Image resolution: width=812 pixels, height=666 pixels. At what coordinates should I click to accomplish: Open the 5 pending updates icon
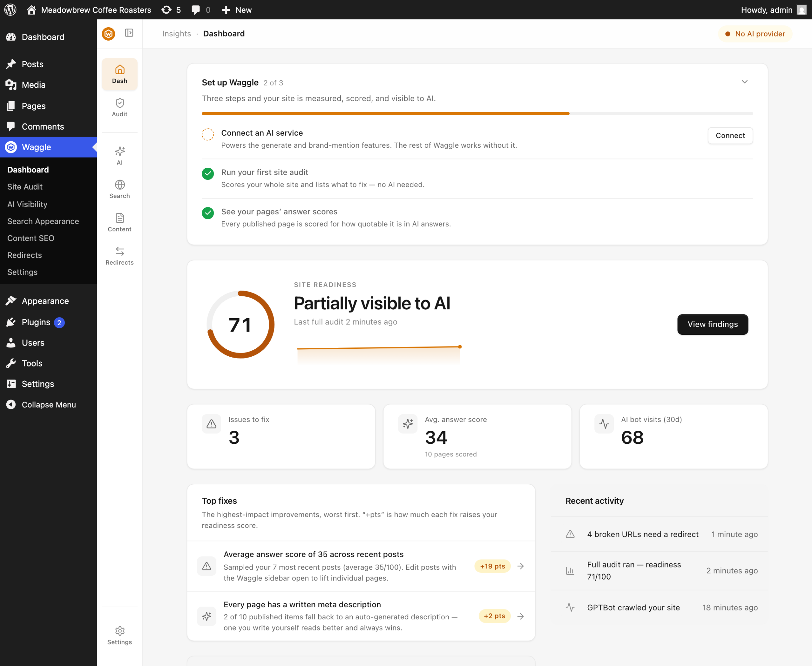click(x=171, y=10)
